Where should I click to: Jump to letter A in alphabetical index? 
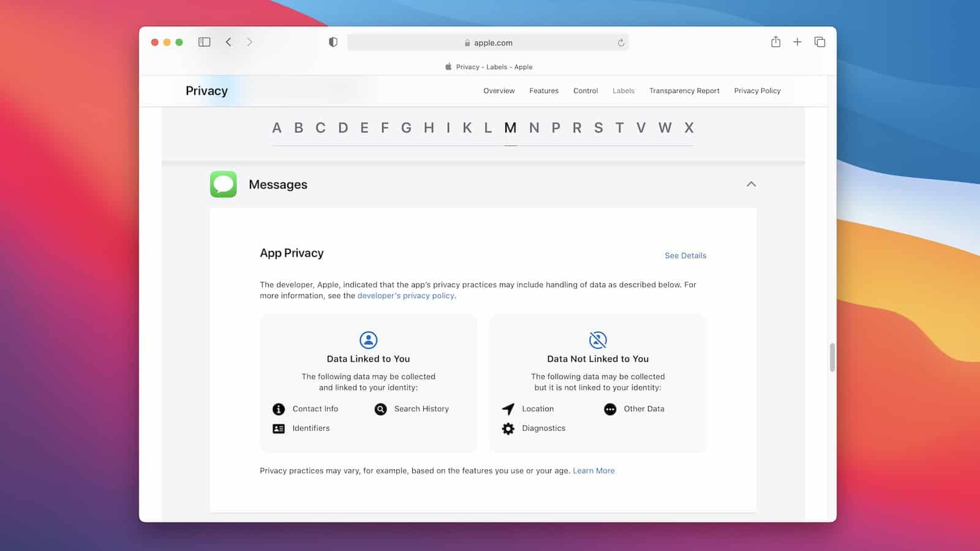[x=277, y=128]
